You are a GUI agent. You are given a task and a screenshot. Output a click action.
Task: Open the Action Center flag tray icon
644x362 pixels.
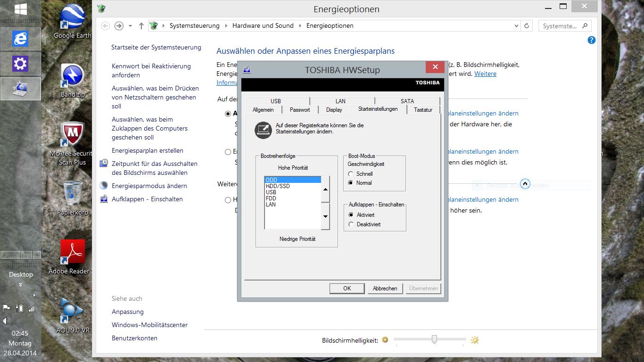click(7, 308)
